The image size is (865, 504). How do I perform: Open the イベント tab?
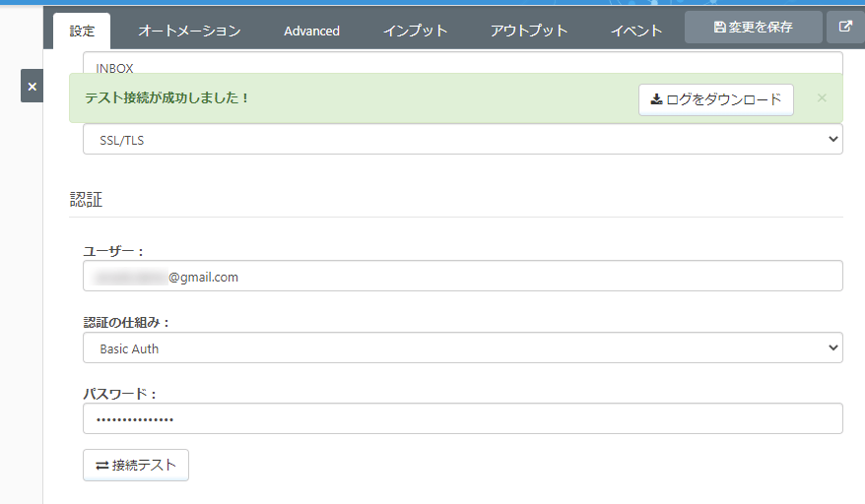[x=636, y=31]
